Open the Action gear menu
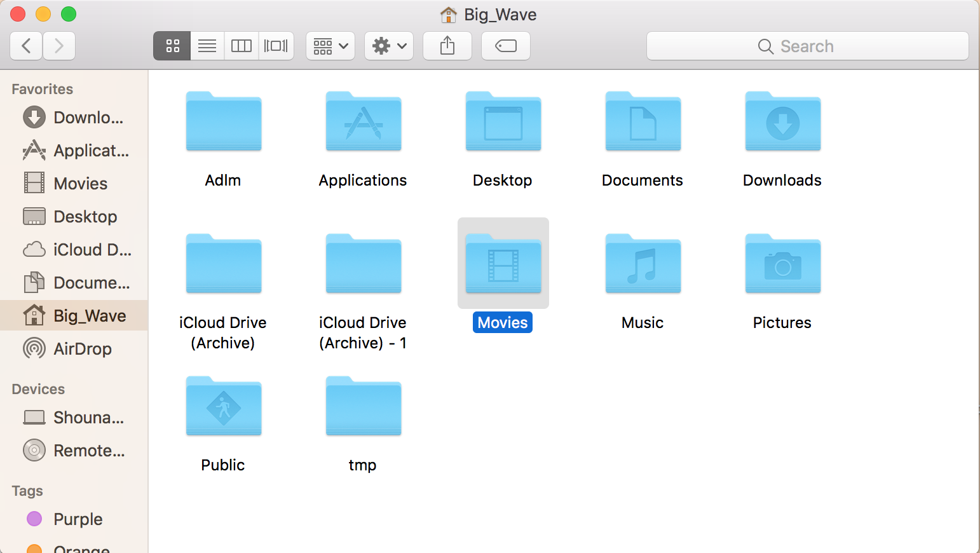This screenshot has width=980, height=553. point(389,46)
